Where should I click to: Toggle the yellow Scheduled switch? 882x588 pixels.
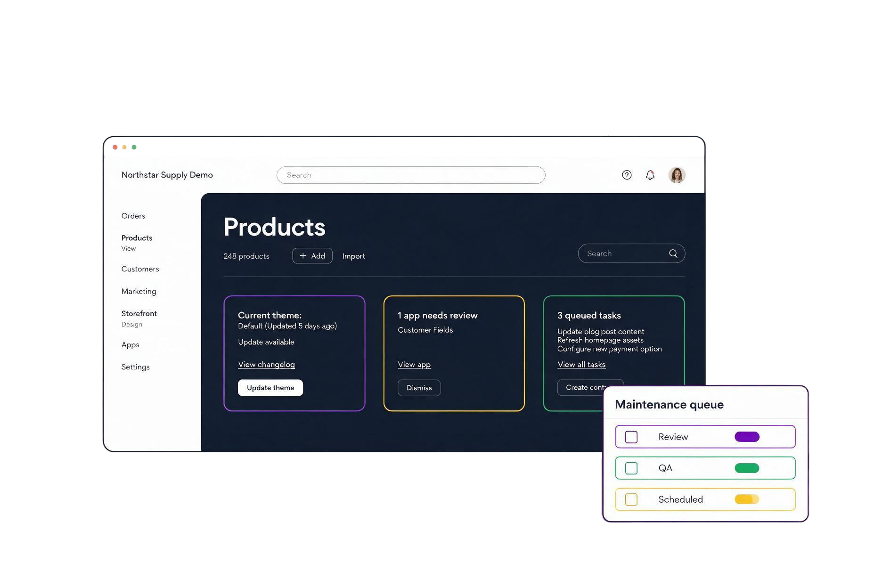pyautogui.click(x=747, y=499)
